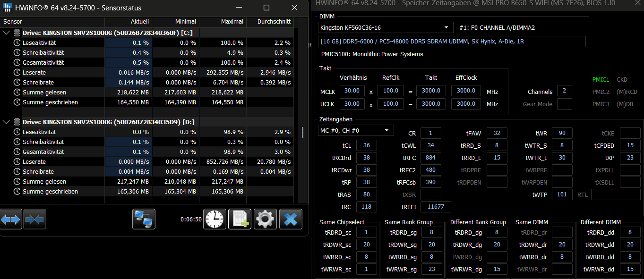The image size is (644, 279).
Task: Click clock icon of D: Gesamtaktivität row
Action: 17,152
